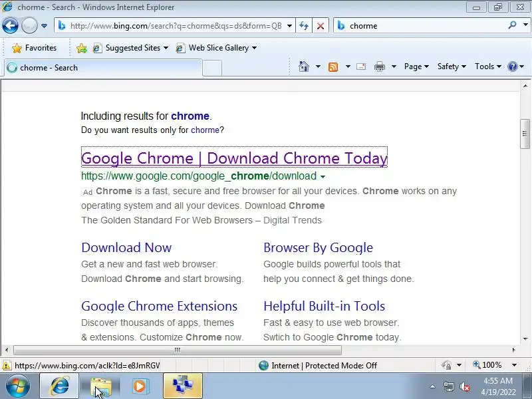Click the orange RSS feeds icon

pos(333,67)
